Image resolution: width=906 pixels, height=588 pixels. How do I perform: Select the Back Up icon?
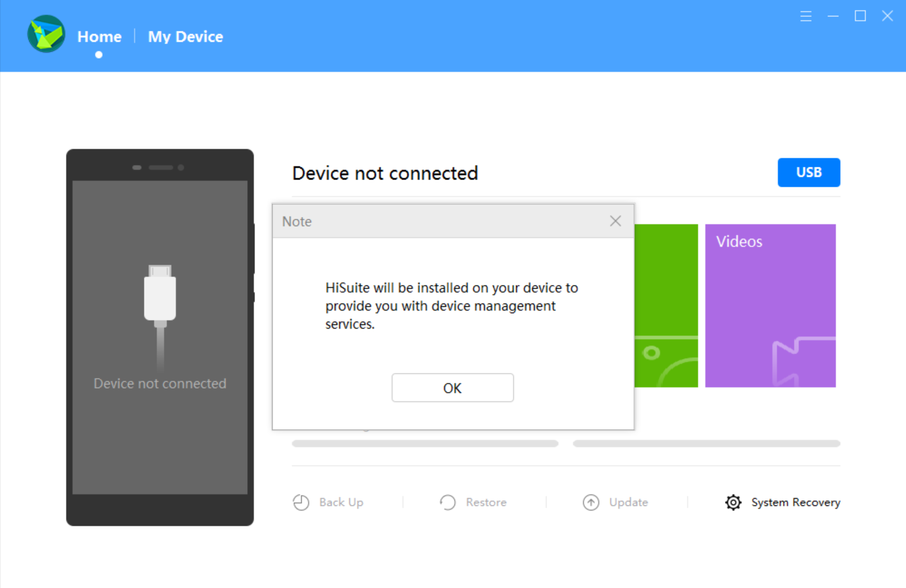tap(301, 502)
